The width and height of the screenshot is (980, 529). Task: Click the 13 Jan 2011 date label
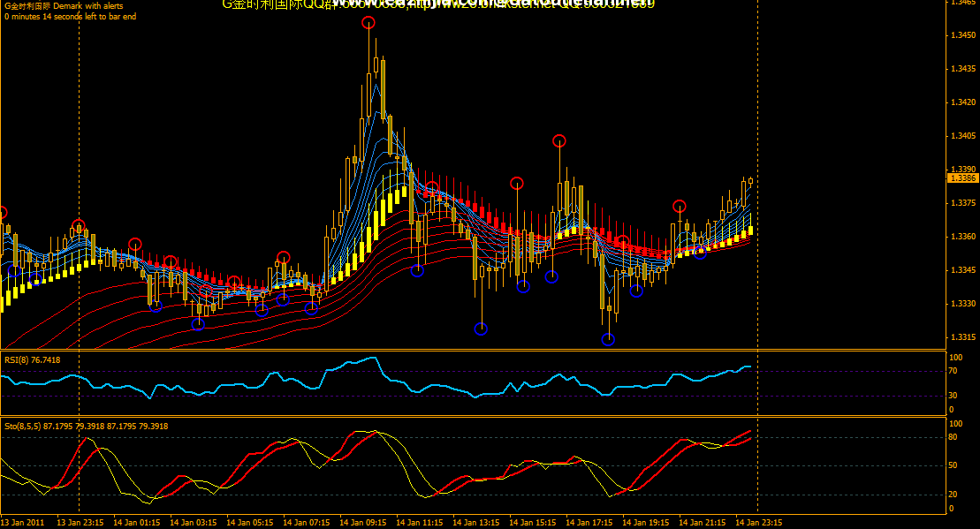[23, 522]
